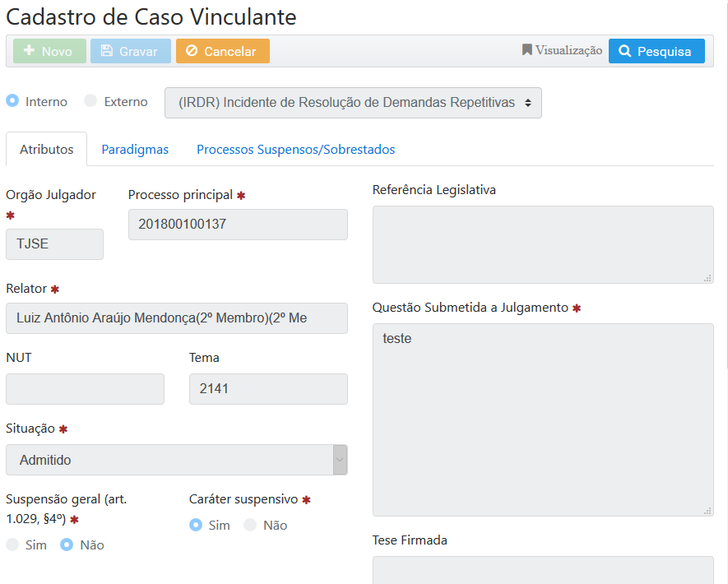Choose Não for Caráter suspensivo
Viewport: 728px width, 584px height.
pyautogui.click(x=250, y=525)
